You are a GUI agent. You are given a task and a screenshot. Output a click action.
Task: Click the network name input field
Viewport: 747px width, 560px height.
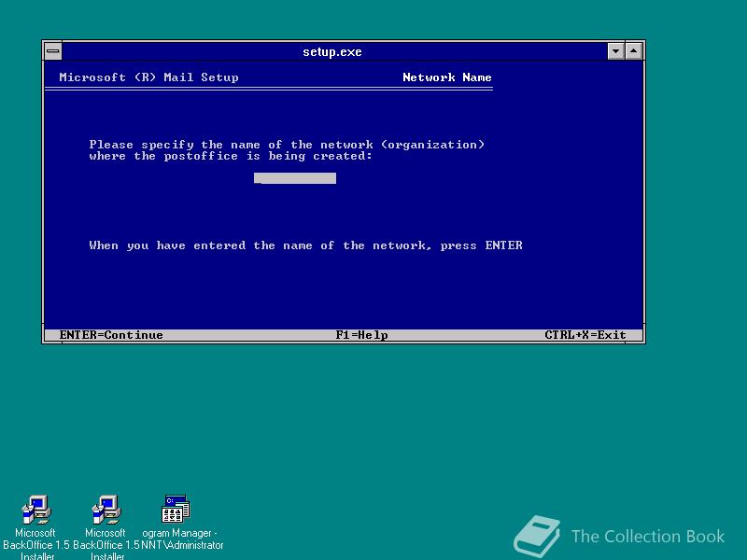coord(295,178)
